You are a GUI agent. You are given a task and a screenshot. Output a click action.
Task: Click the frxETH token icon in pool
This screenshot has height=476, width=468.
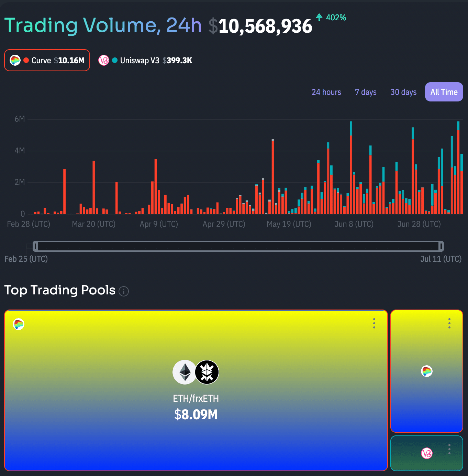(207, 372)
